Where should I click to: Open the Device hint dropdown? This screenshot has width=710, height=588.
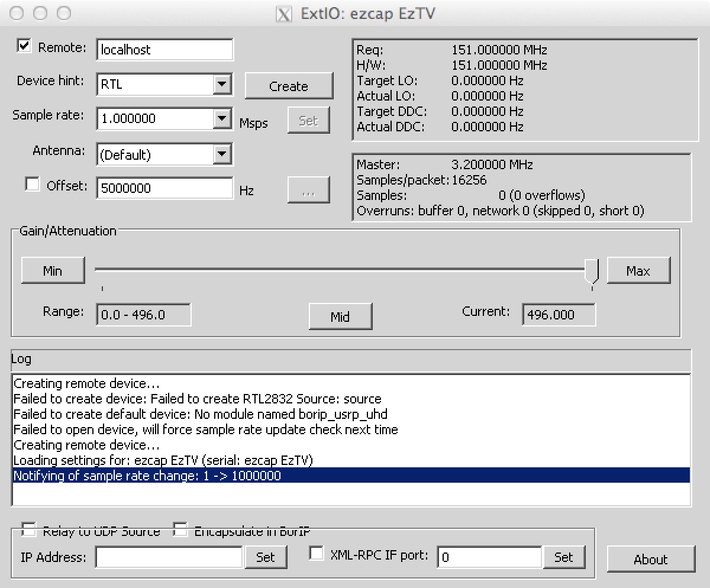pyautogui.click(x=222, y=84)
